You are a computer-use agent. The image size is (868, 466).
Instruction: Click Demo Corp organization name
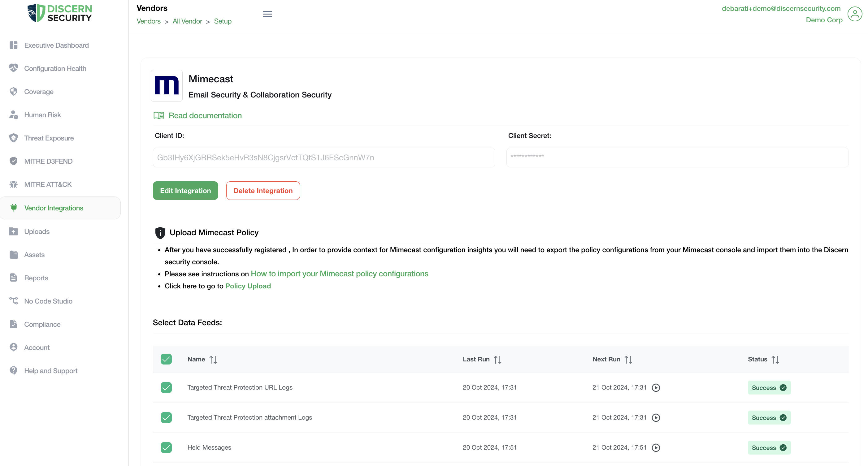(824, 20)
